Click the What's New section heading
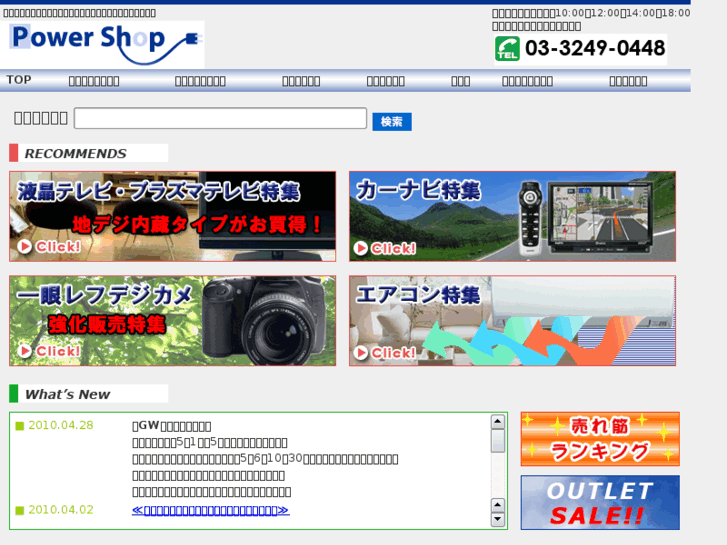Screen dimensions: 727x545 [x=89, y=394]
